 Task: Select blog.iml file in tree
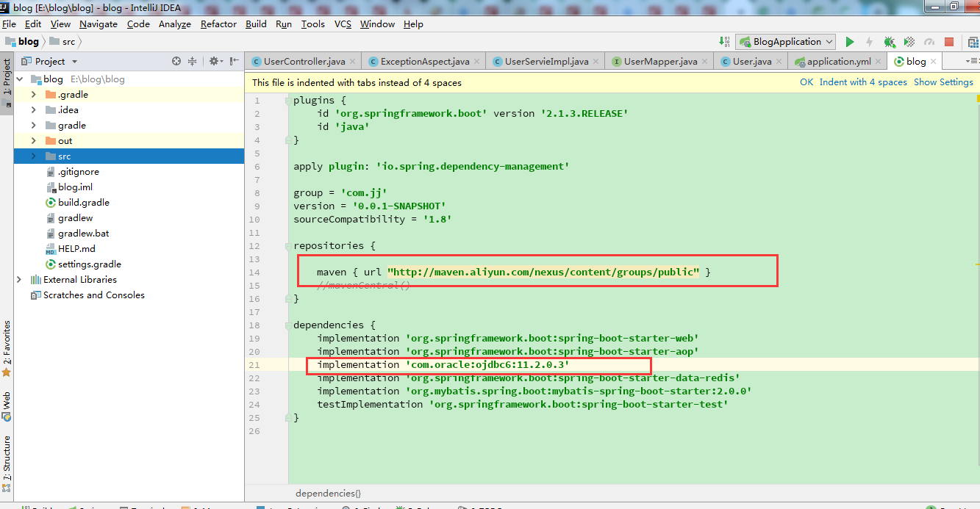coord(75,187)
